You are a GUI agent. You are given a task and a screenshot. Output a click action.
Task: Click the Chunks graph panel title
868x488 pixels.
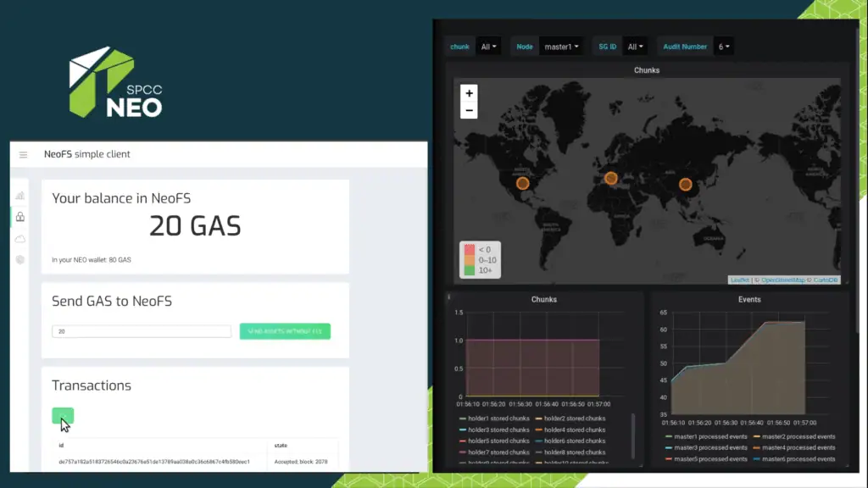pyautogui.click(x=543, y=299)
